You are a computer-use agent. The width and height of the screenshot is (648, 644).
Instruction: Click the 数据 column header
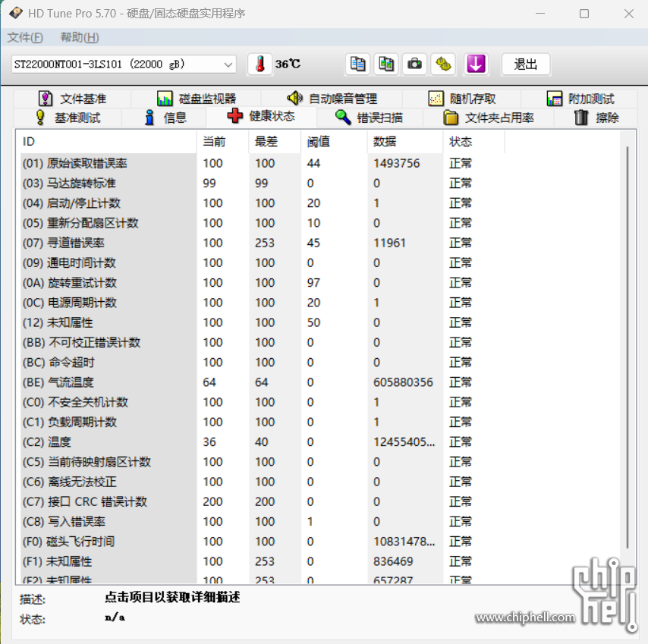pyautogui.click(x=405, y=142)
